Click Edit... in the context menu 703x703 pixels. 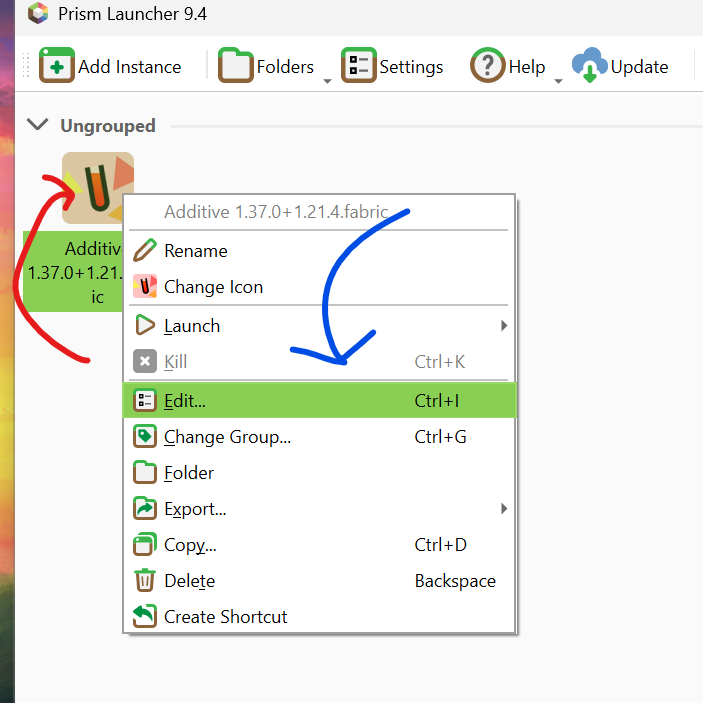pos(185,401)
